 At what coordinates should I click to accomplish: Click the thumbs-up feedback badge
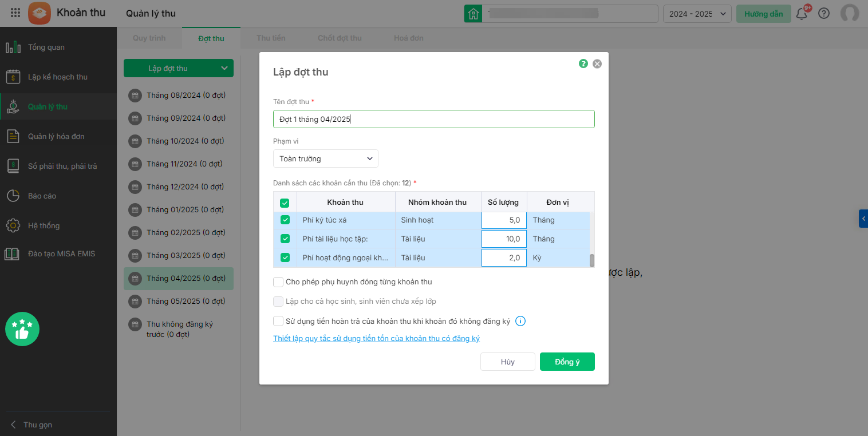click(x=22, y=329)
